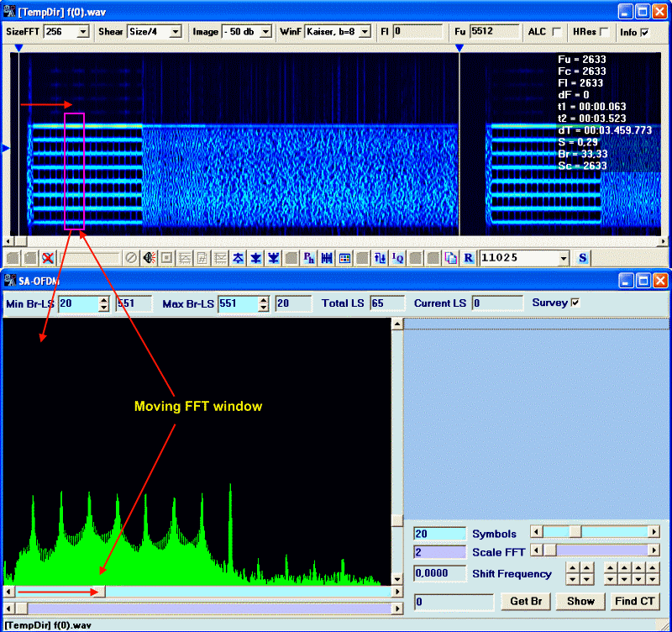Viewport: 672px width, 632px height.
Task: Click the IQ toolbar icon
Action: tap(397, 258)
